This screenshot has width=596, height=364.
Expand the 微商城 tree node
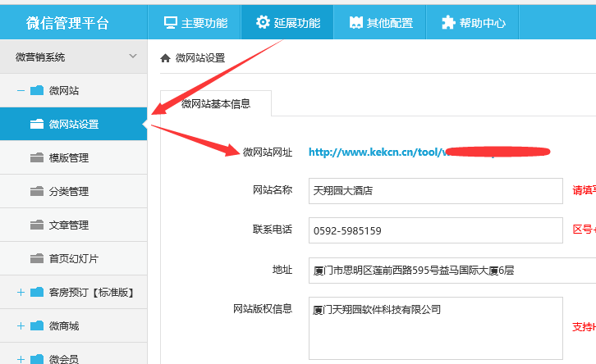(21, 325)
